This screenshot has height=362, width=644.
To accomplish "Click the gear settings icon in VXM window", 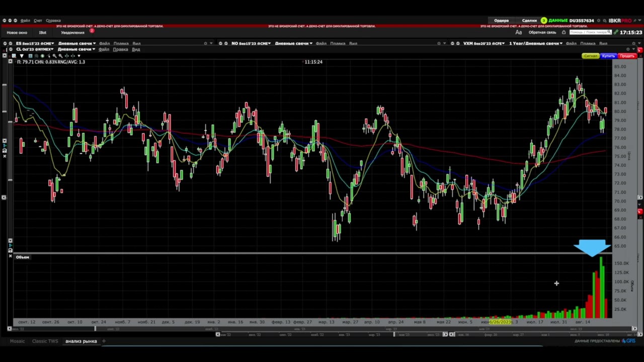I will (633, 43).
